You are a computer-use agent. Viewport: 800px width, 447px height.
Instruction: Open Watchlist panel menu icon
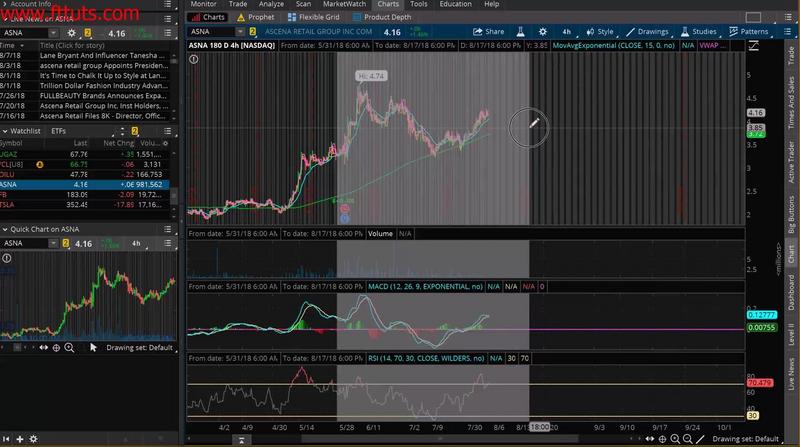(x=167, y=131)
